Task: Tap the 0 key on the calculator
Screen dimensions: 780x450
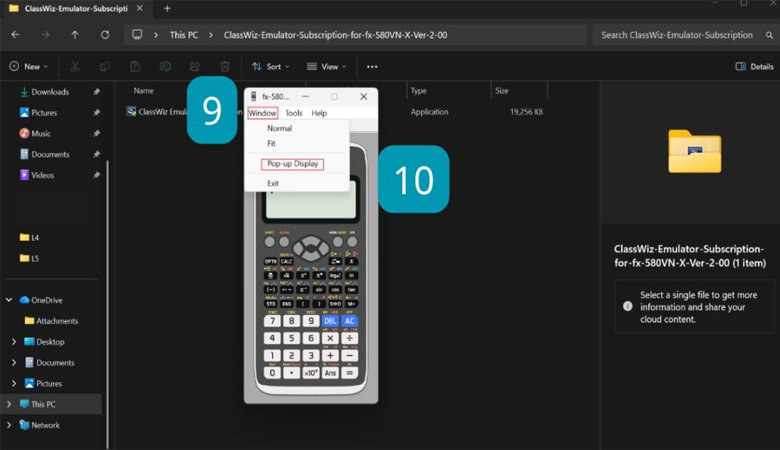Action: click(x=272, y=372)
